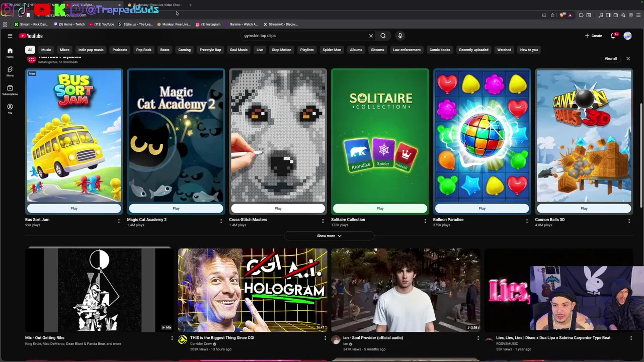Close the YouTube Playables shelf

pos(628,59)
